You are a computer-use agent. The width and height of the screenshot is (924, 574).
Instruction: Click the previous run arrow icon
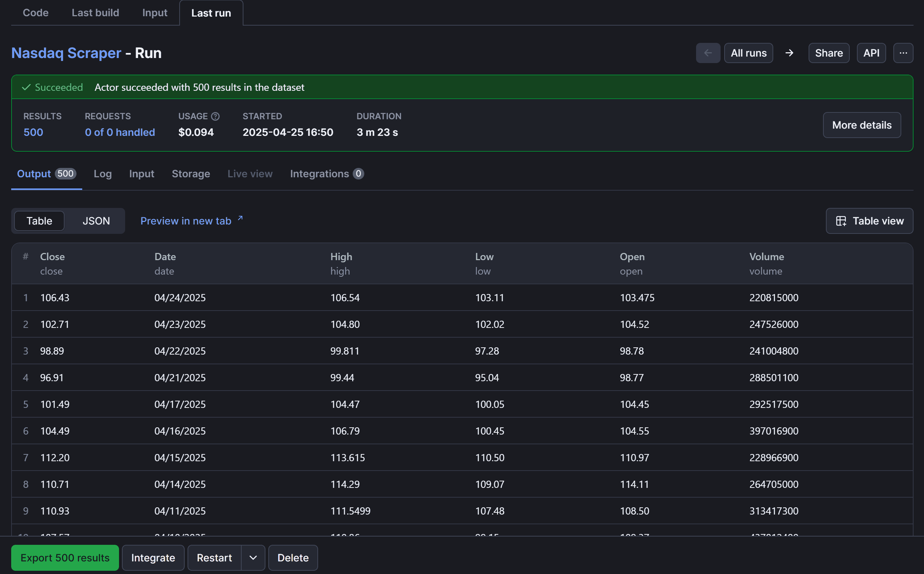[x=708, y=53]
